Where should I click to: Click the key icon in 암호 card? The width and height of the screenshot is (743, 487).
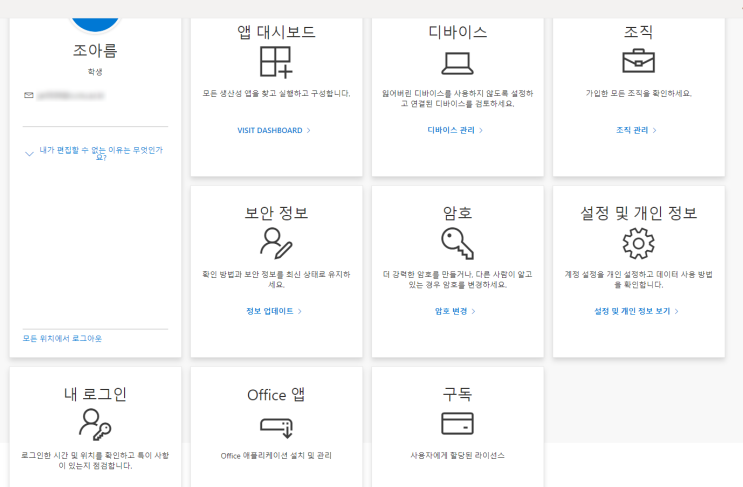point(457,244)
